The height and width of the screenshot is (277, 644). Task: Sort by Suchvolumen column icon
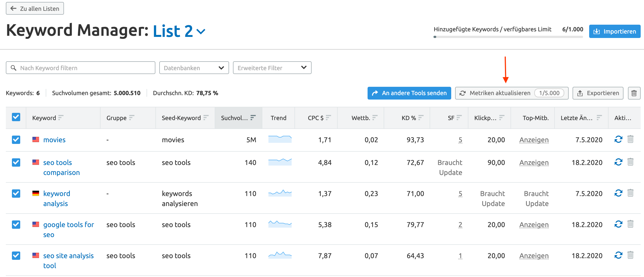point(253,118)
